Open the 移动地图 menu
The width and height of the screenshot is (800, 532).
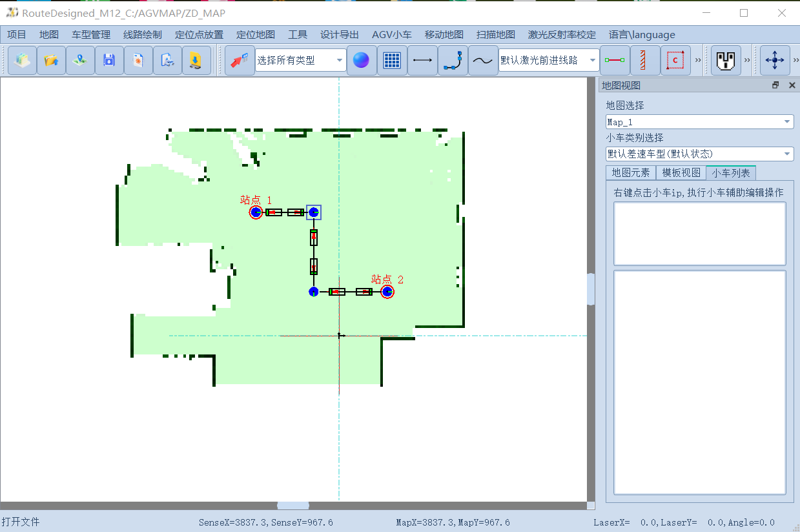(444, 35)
